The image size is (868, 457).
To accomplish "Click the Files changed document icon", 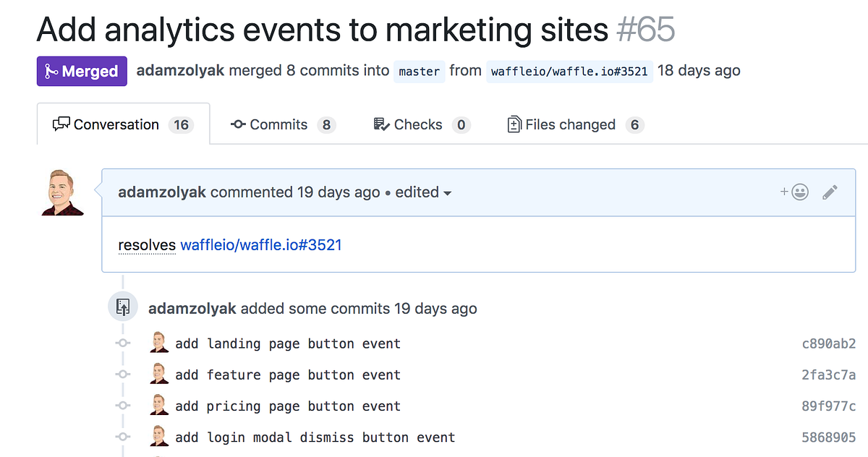I will click(x=514, y=124).
